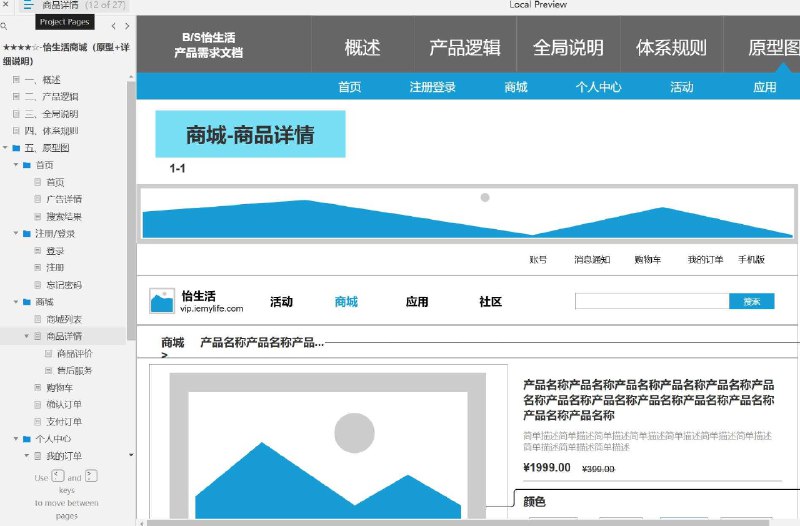Open the 购物车 page in sitemap

(60, 387)
